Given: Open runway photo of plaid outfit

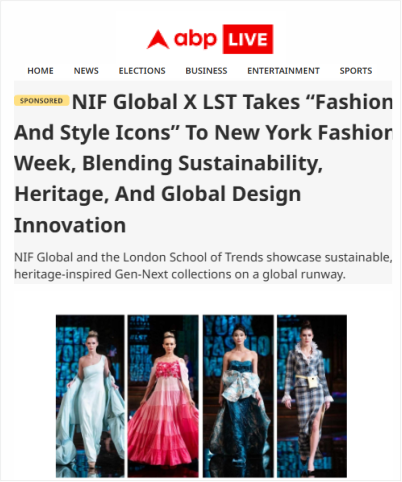Looking at the screenshot, I should [x=312, y=396].
